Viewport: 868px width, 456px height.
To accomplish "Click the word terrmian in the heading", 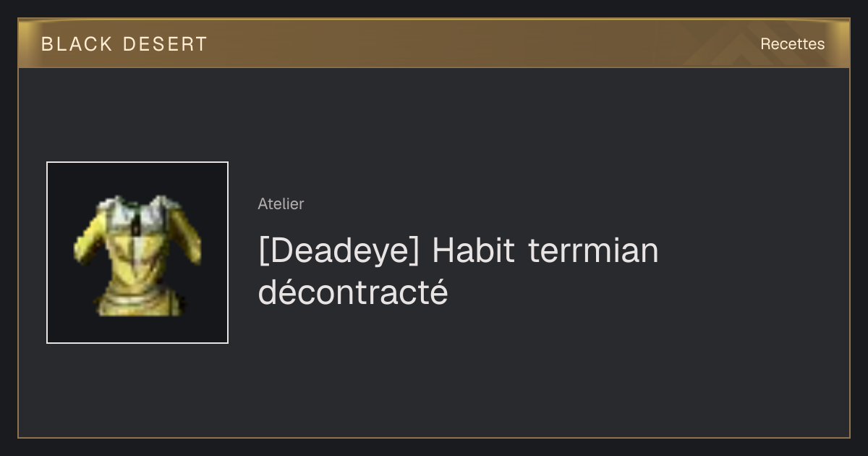I will point(593,251).
